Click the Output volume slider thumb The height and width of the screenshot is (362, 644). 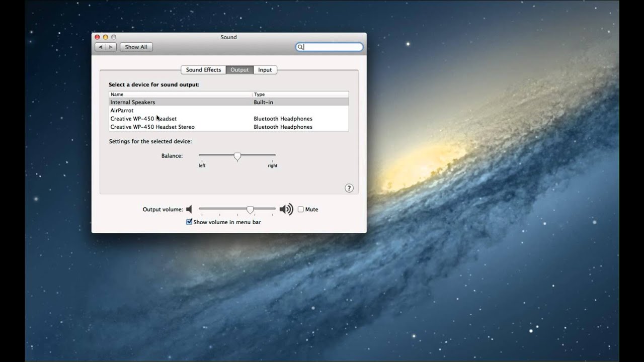(x=250, y=210)
